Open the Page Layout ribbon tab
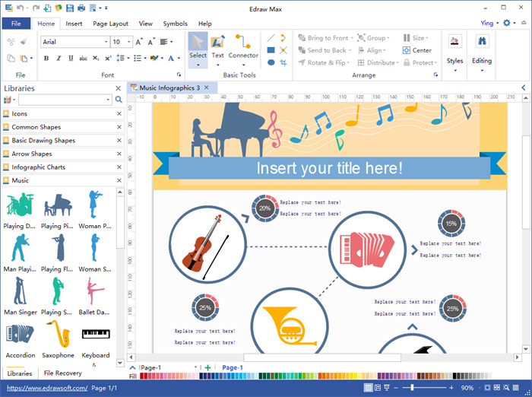 [x=110, y=24]
